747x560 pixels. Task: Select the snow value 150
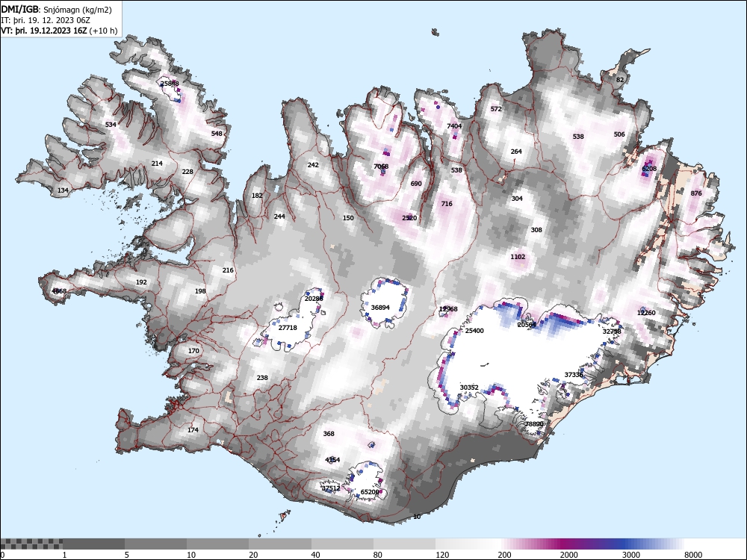(x=348, y=218)
